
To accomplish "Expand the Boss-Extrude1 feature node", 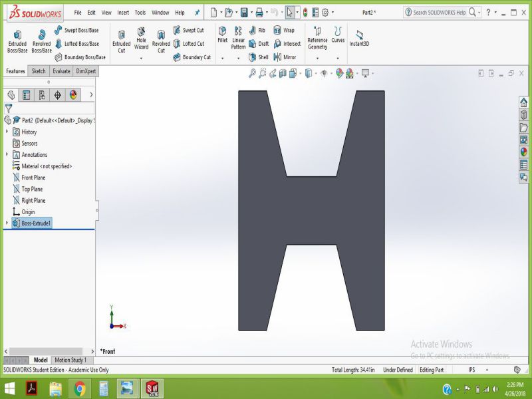I will click(x=7, y=223).
